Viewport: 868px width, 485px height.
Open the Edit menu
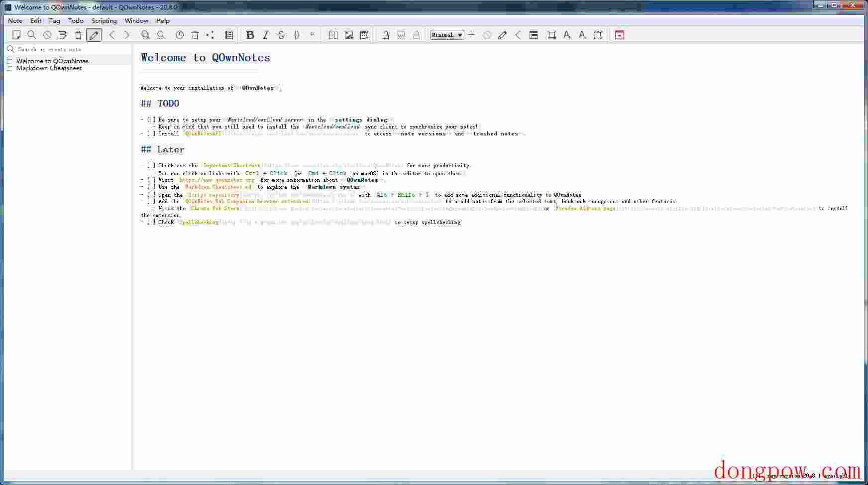[x=36, y=21]
